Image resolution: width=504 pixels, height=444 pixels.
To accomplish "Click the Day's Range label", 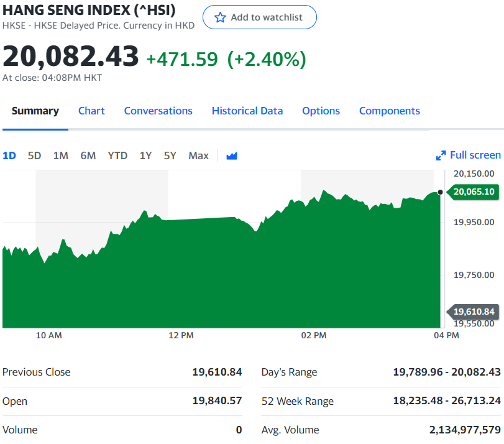I will click(289, 372).
